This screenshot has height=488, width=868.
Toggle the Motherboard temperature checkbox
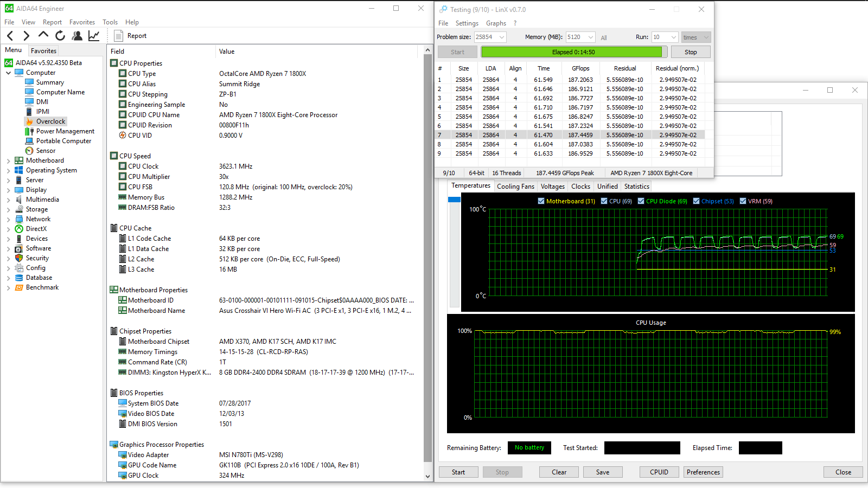[541, 201]
